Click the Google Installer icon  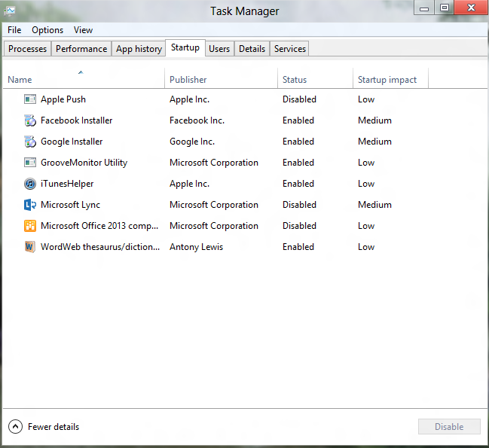pyautogui.click(x=30, y=142)
